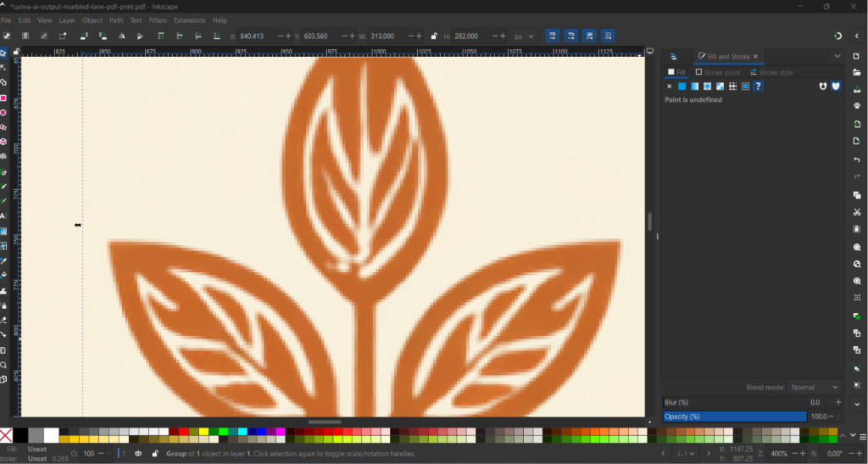Viewport: 868px width, 464px height.
Task: Set fill to swatch
Action: click(746, 87)
